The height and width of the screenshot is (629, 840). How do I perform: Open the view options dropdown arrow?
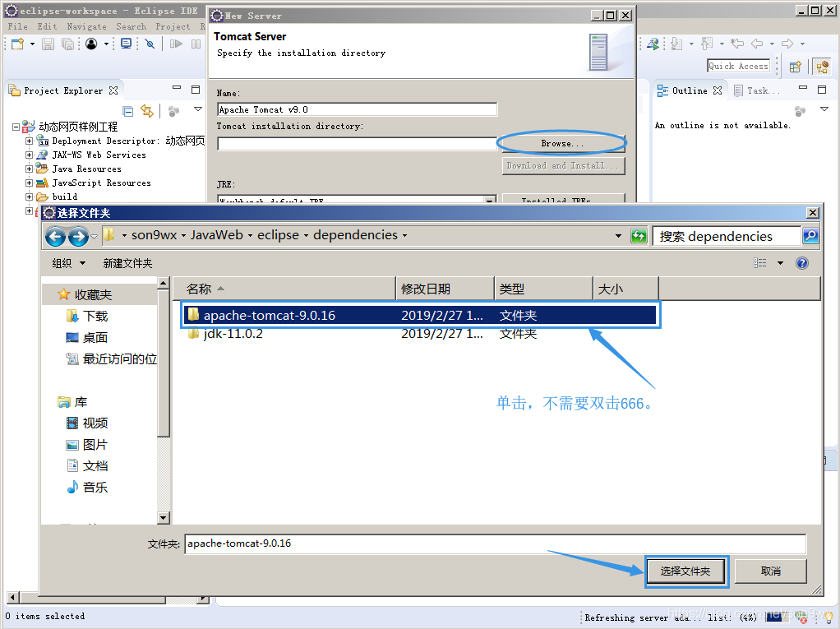pos(781,263)
